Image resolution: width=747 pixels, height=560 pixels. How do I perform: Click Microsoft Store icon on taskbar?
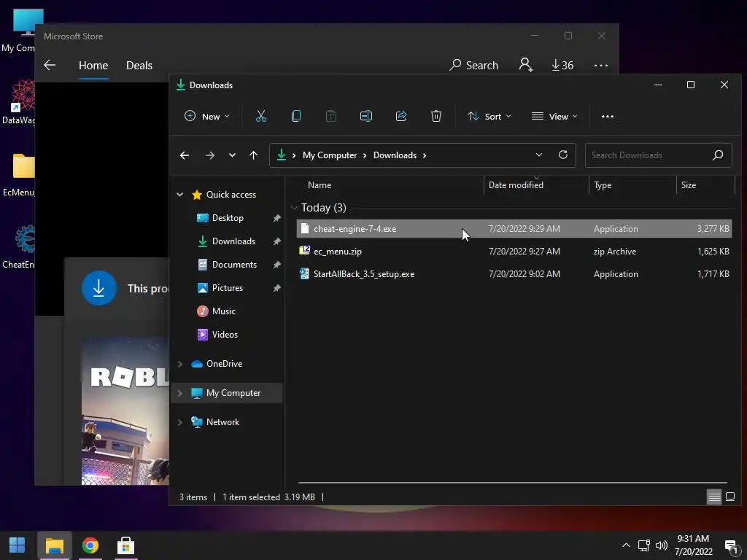coord(125,545)
